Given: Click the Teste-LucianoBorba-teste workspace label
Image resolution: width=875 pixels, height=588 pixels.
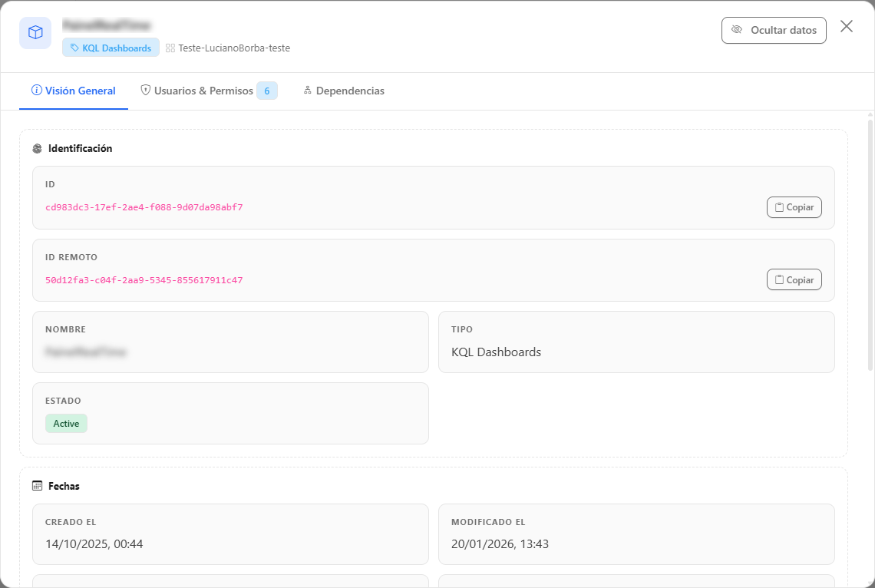Looking at the screenshot, I should (228, 48).
